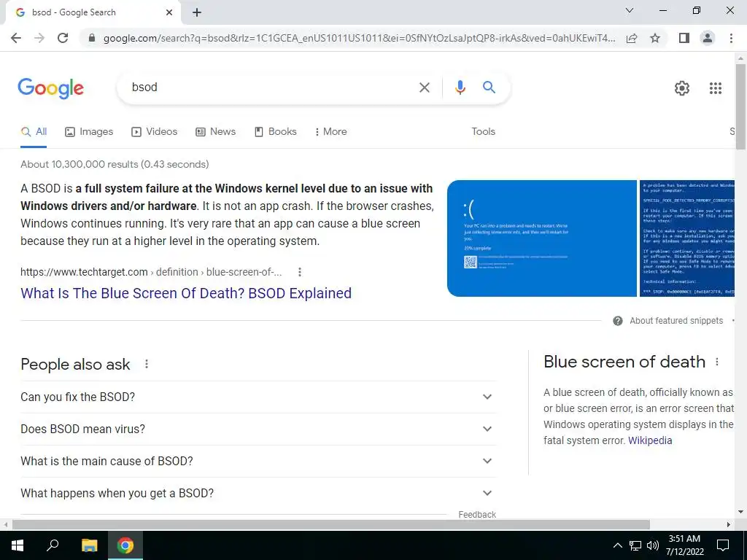Open options dots beside techtarget.com URL
Screen dimensions: 747x560
[299, 272]
